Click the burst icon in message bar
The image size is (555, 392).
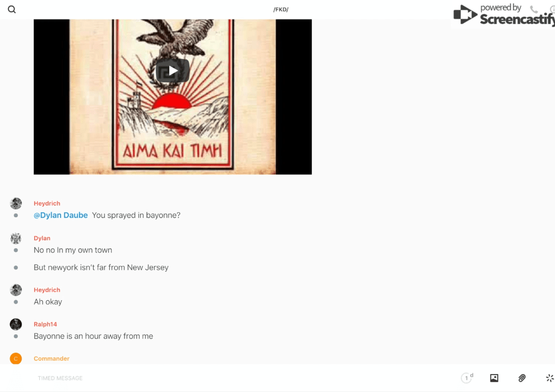[x=549, y=378]
